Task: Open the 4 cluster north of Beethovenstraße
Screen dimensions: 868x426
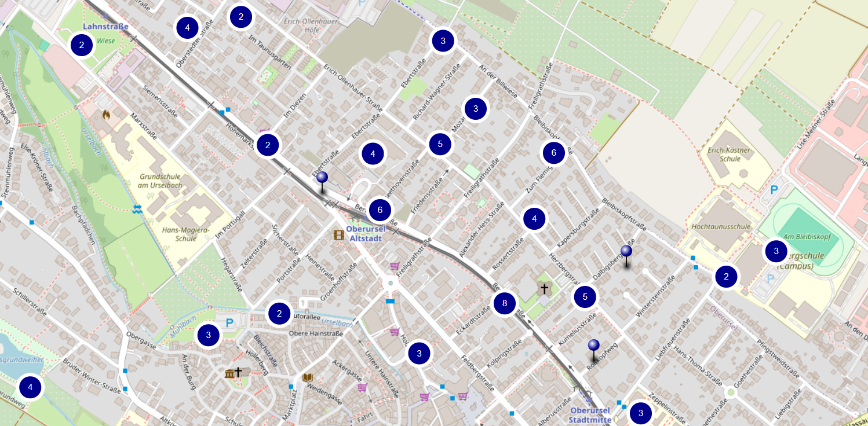Action: point(373,154)
